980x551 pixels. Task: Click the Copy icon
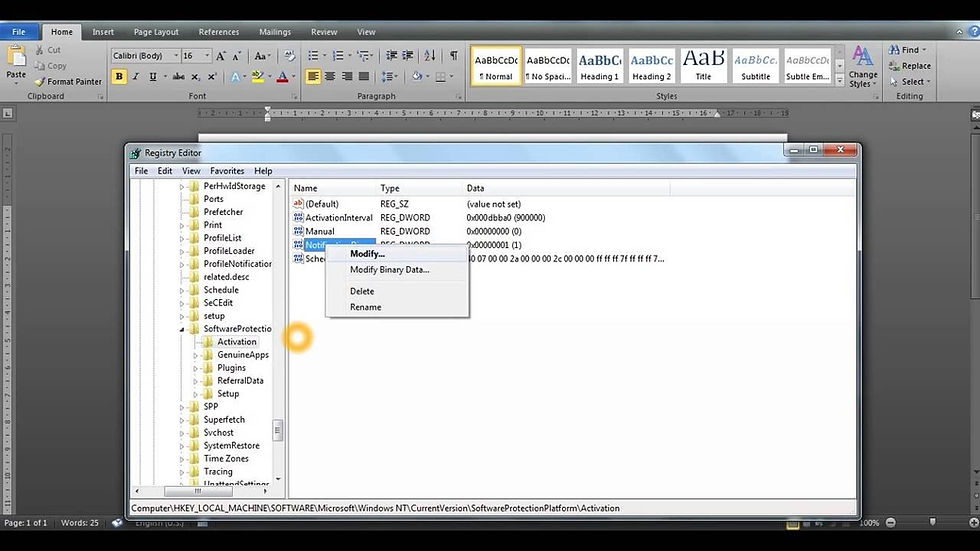click(40, 66)
